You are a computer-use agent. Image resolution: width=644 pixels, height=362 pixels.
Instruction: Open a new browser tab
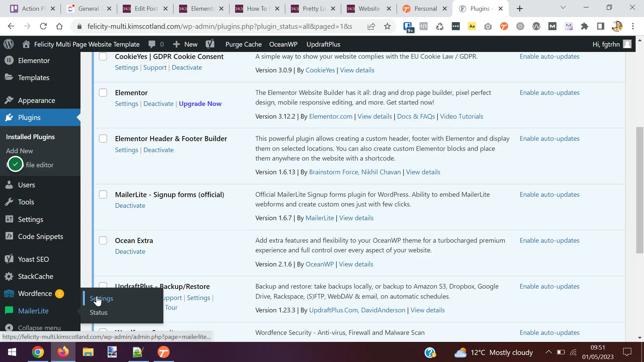pyautogui.click(x=520, y=9)
